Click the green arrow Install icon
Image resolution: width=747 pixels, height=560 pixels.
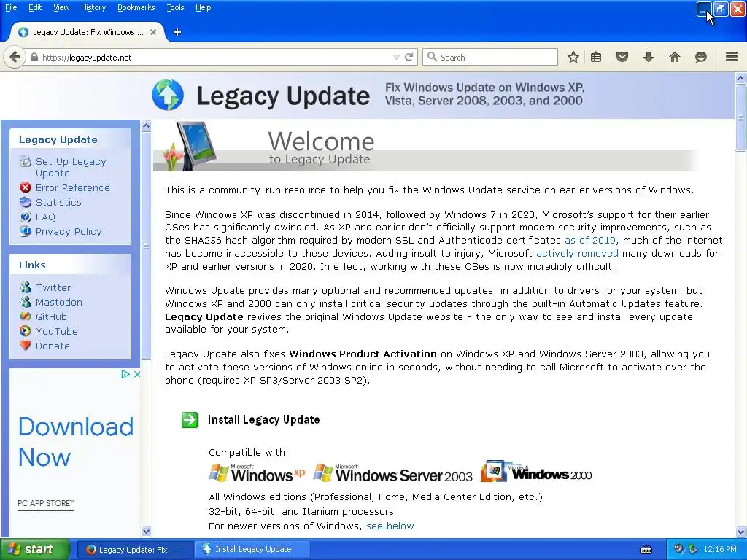click(190, 420)
